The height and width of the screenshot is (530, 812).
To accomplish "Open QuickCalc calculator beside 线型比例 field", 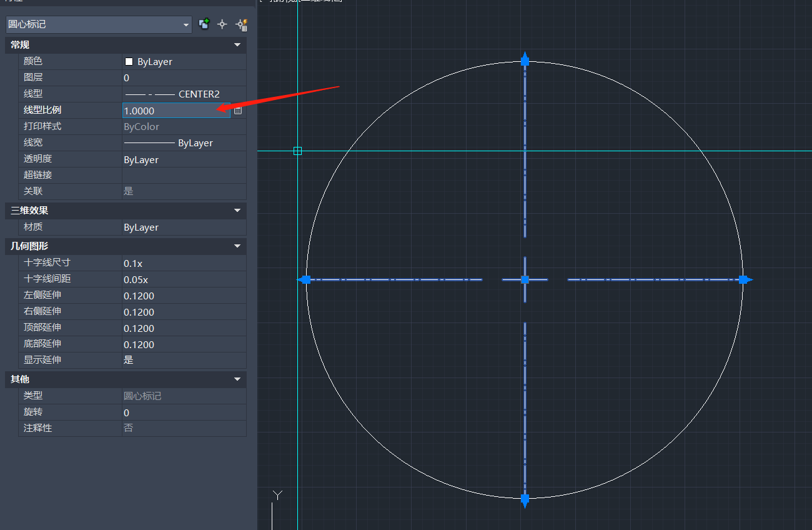I will [238, 111].
